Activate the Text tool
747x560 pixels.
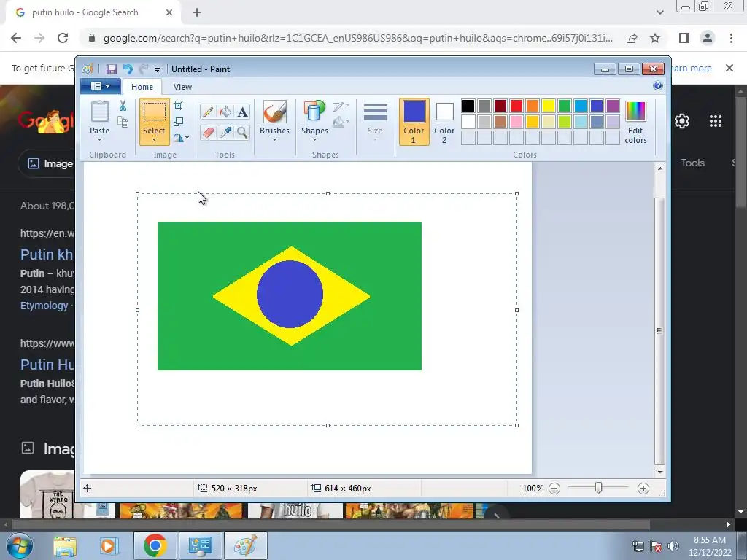click(242, 112)
